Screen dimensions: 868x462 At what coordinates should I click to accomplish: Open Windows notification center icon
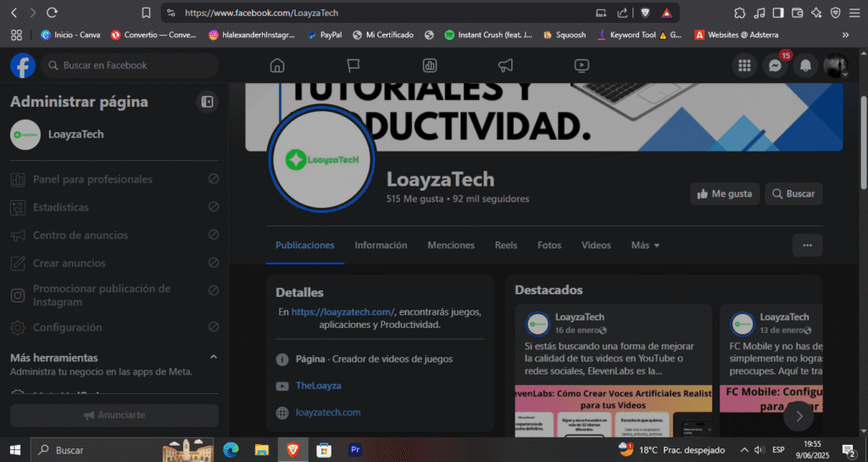[x=848, y=450]
